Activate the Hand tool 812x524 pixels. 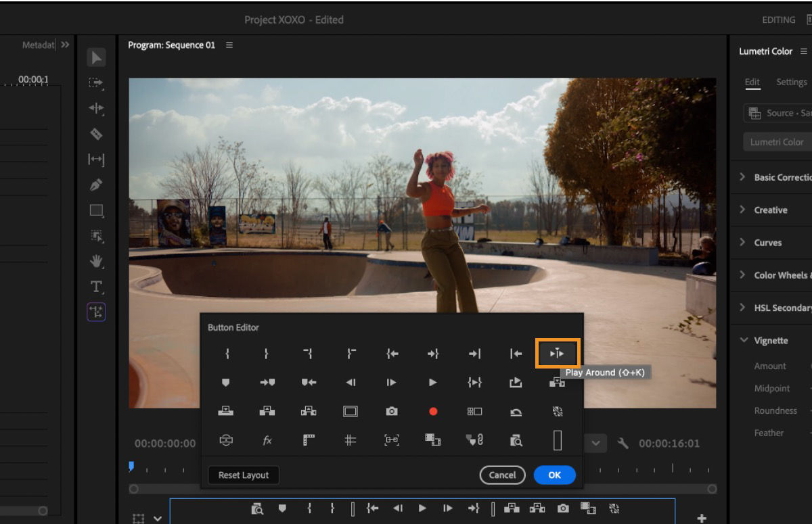(x=96, y=261)
